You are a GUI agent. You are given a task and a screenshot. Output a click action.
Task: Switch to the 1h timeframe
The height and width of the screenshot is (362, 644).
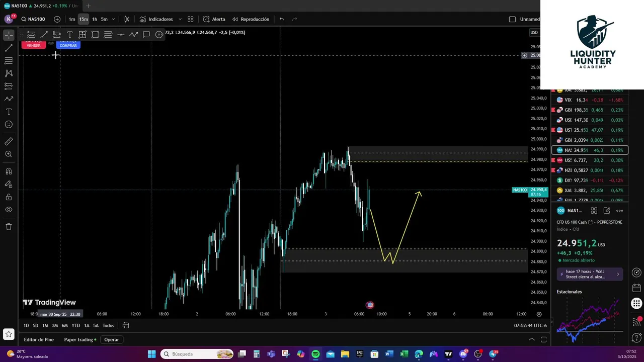click(x=95, y=19)
